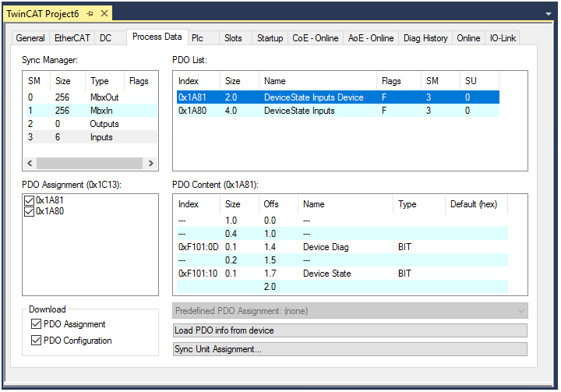The height and width of the screenshot is (392, 561).
Task: Select Sync Manager row 2 Outputs
Action: (92, 124)
